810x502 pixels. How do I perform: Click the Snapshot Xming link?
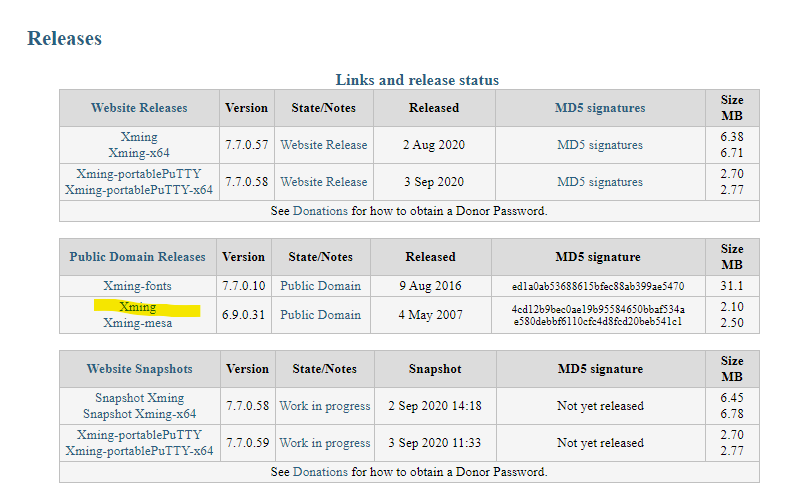click(x=139, y=398)
